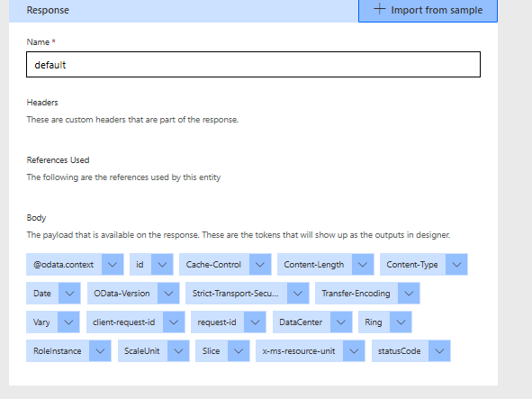Select the Slice body token
The image size is (532, 399).
click(x=212, y=351)
